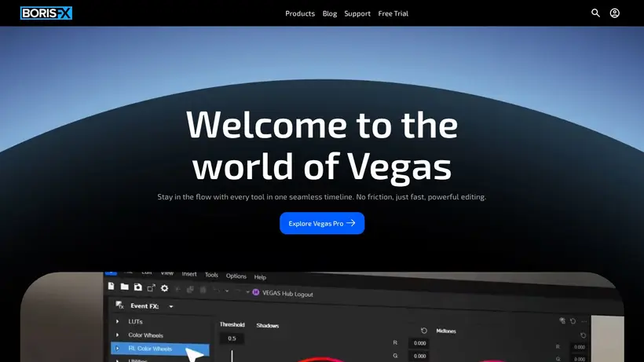Open the user account icon
The height and width of the screenshot is (362, 644).
(614, 13)
